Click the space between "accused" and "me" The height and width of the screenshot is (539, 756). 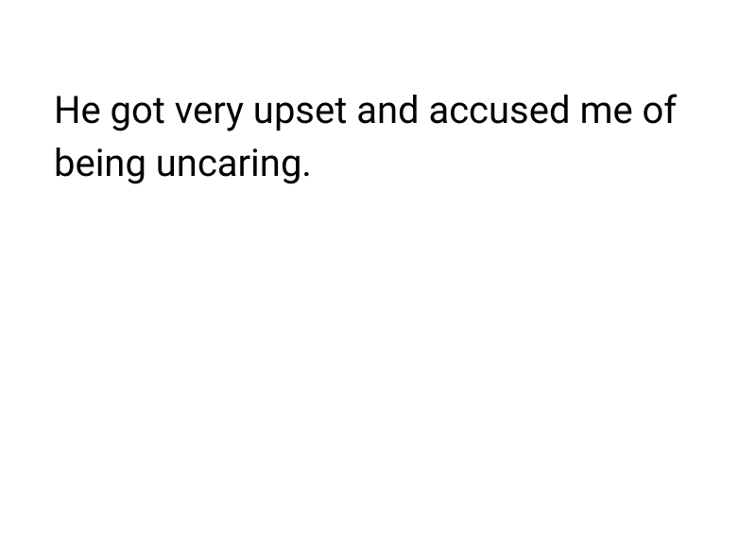pos(575,112)
